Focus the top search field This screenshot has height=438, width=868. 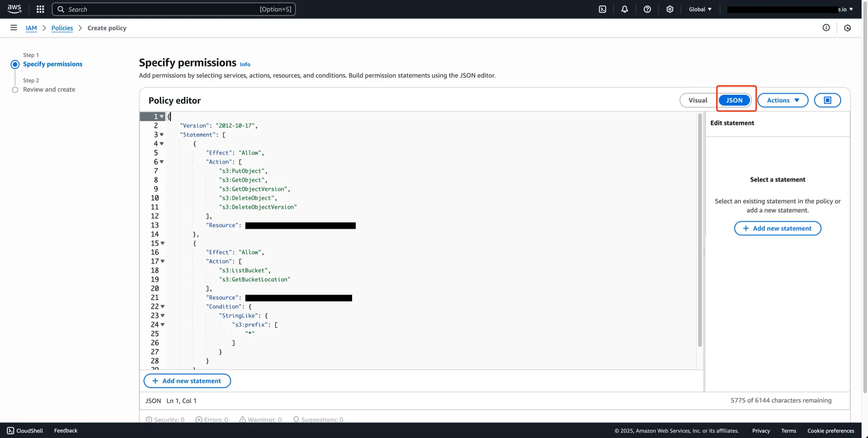pyautogui.click(x=174, y=9)
